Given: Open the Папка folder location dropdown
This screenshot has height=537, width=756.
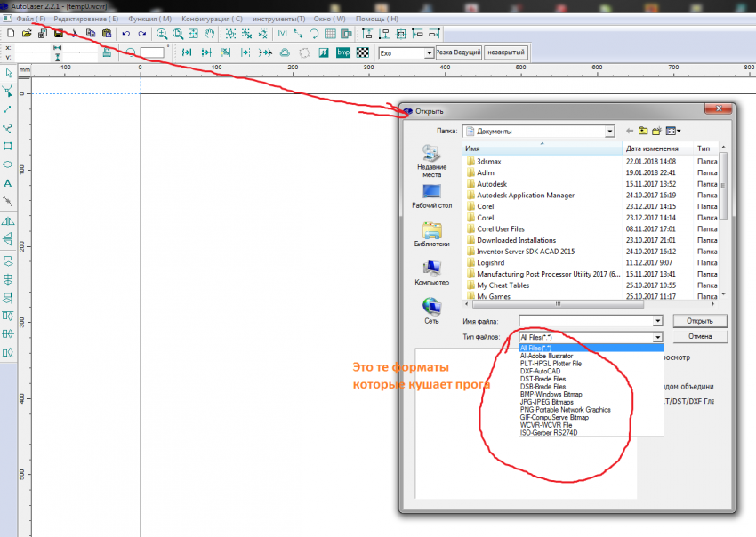Looking at the screenshot, I should coord(609,131).
